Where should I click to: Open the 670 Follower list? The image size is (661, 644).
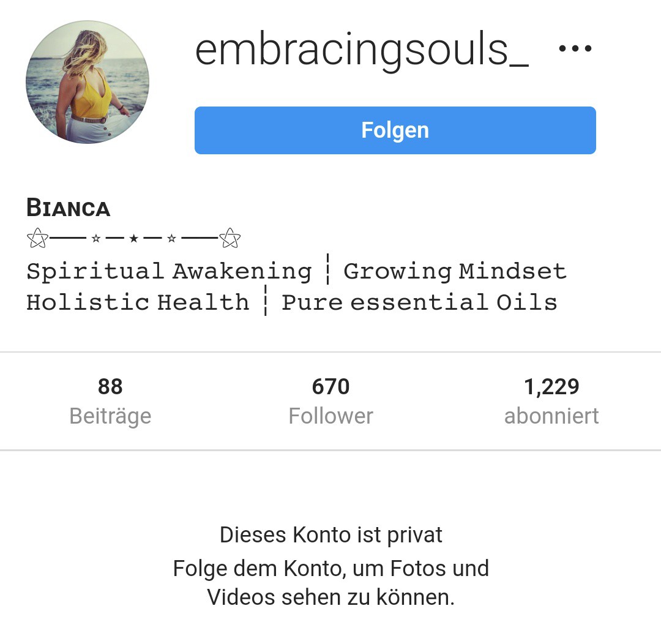330,401
